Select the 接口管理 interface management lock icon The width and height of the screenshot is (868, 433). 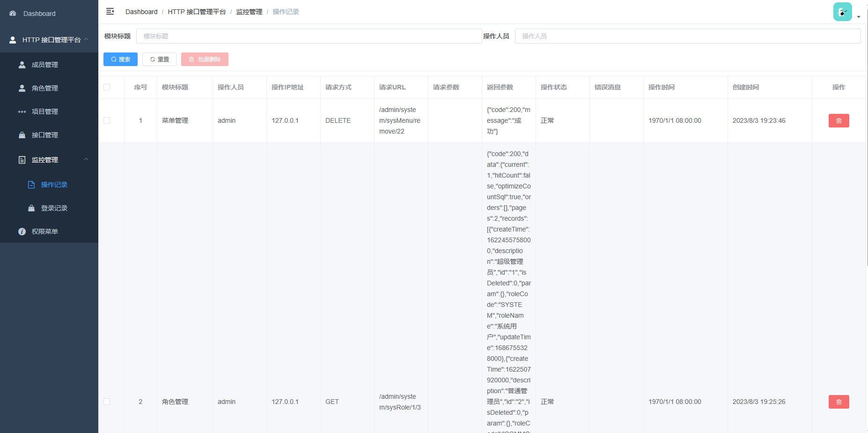(x=22, y=135)
